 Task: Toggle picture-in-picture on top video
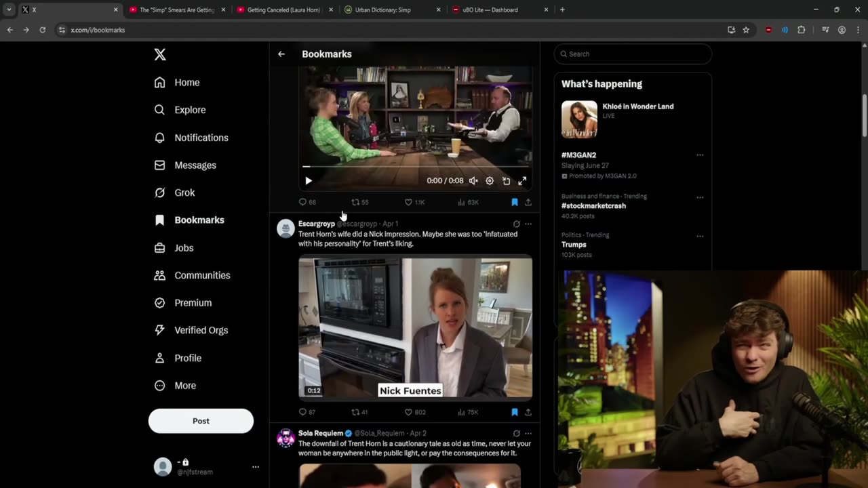coord(506,181)
